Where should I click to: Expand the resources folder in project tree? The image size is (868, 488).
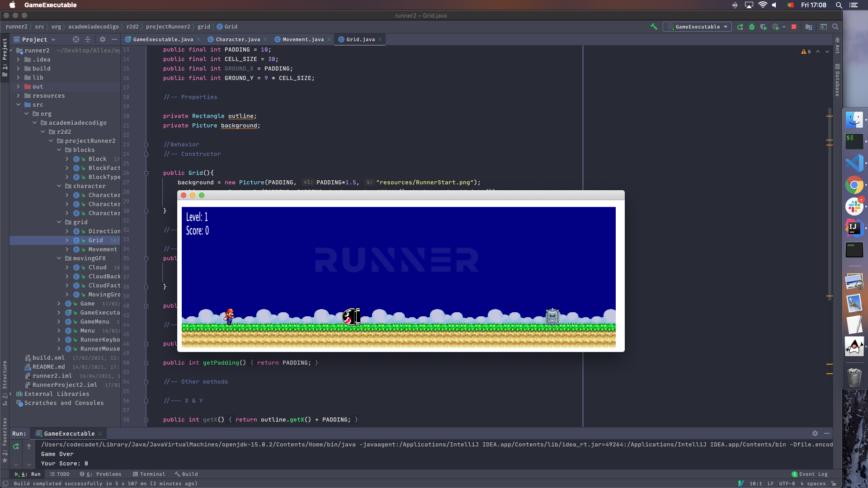[18, 96]
